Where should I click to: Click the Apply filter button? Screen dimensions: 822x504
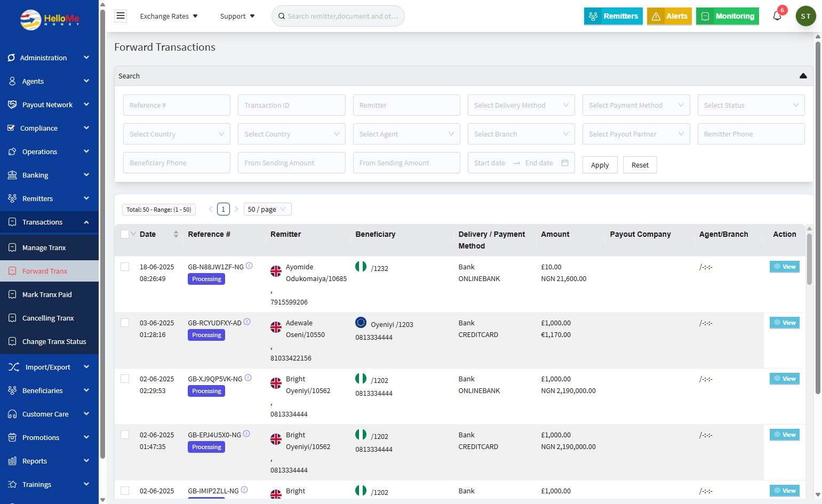pos(600,165)
